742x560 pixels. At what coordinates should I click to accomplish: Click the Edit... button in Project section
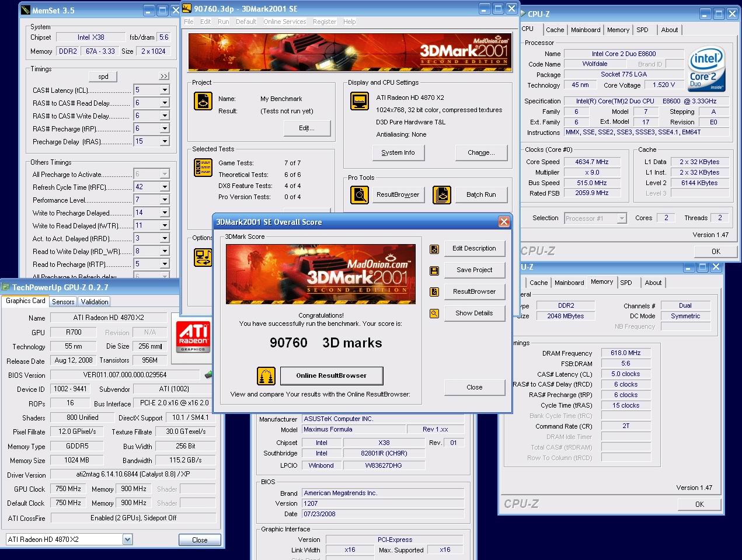coord(307,128)
